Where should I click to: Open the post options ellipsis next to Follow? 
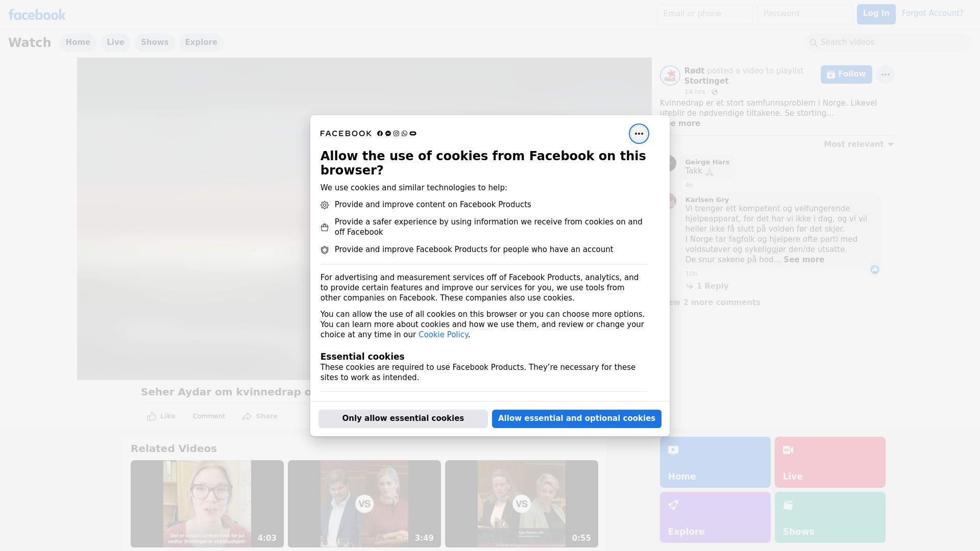885,74
